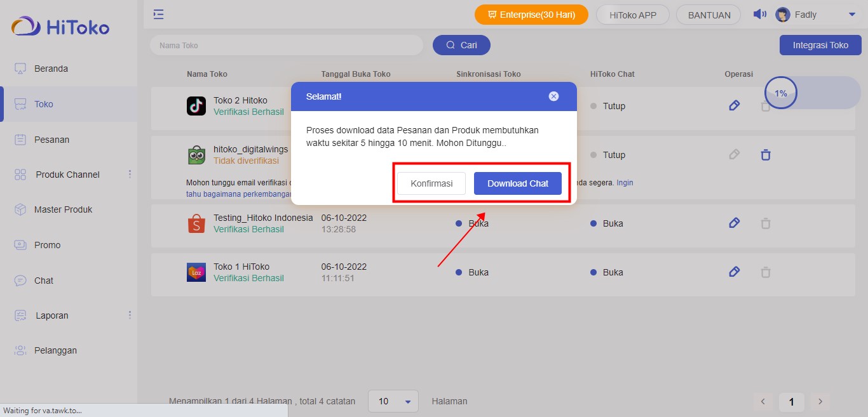Click TikTok logo of Toko 2 Hitoko
The height and width of the screenshot is (417, 868).
[196, 106]
